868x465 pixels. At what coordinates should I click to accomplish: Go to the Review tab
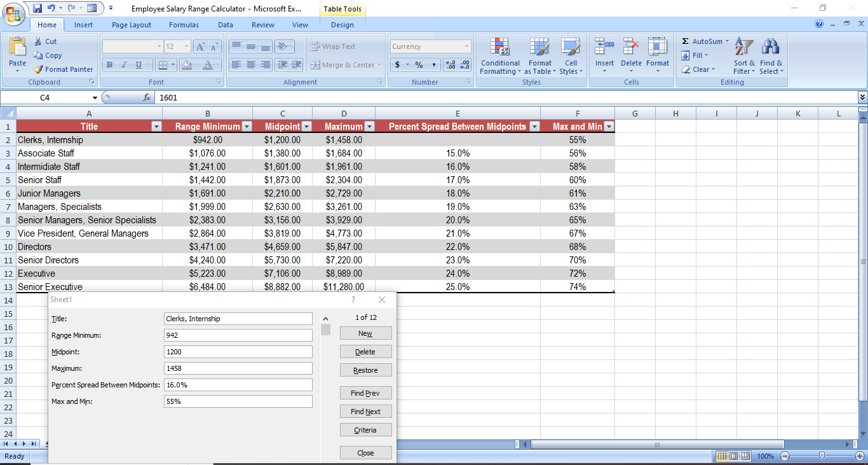263,25
